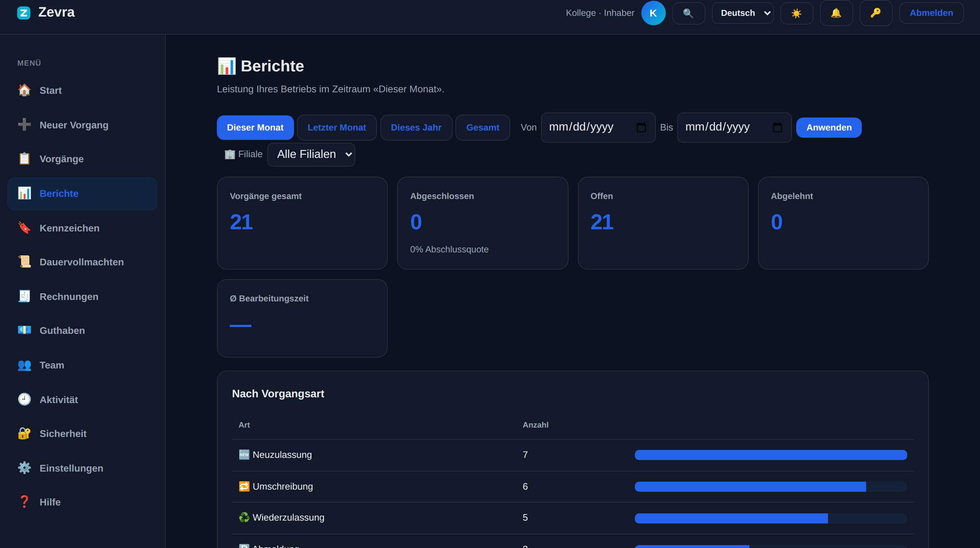
Task: Click the Umschreibung progress bar
Action: (x=771, y=487)
